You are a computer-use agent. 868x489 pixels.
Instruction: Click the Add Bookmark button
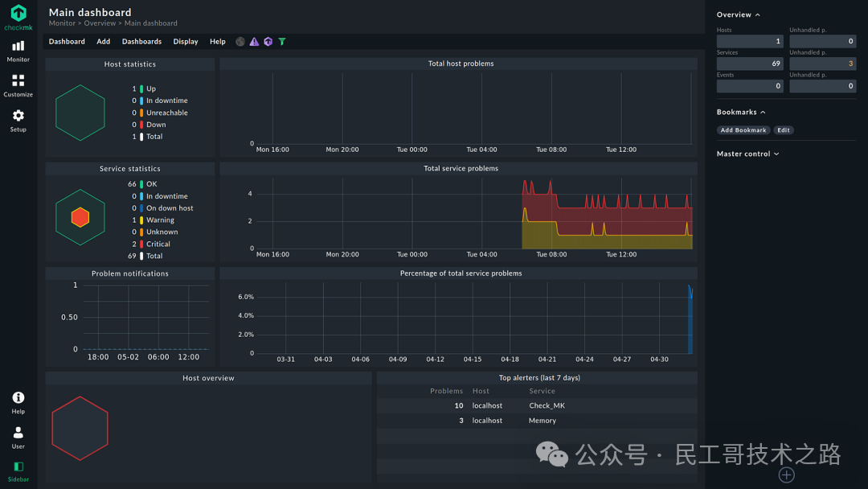point(743,130)
